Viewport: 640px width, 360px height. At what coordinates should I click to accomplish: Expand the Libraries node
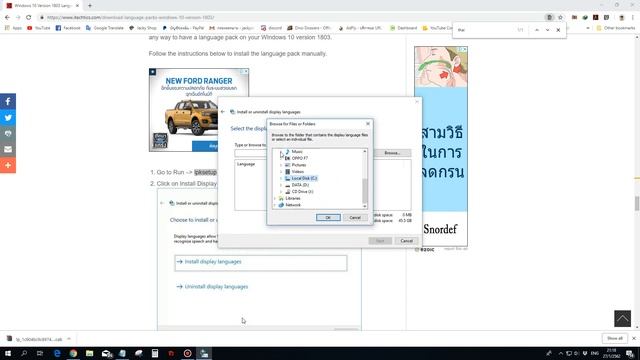pos(275,198)
